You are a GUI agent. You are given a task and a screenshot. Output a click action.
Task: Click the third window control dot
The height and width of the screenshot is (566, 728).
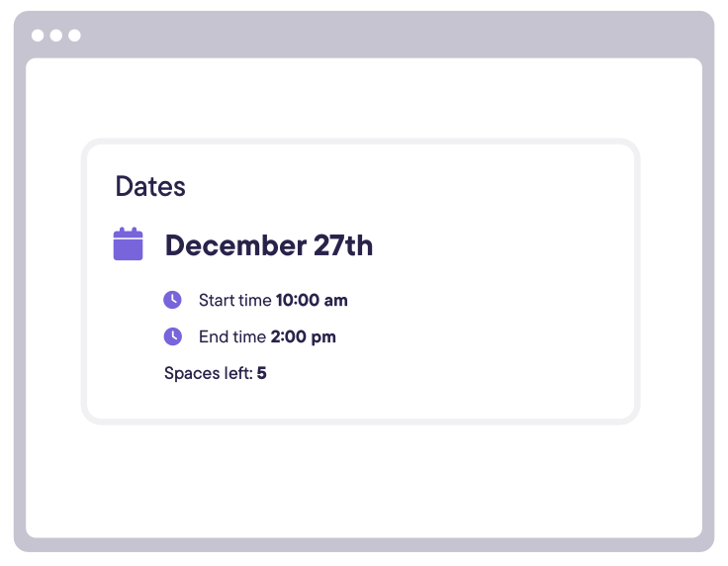74,36
